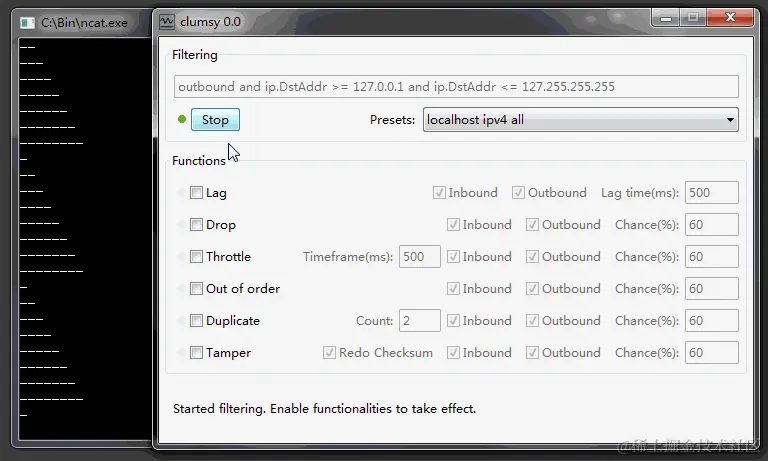Toggle Outbound checkbox in Throttle row
Image resolution: width=768 pixels, height=461 pixels.
click(532, 256)
